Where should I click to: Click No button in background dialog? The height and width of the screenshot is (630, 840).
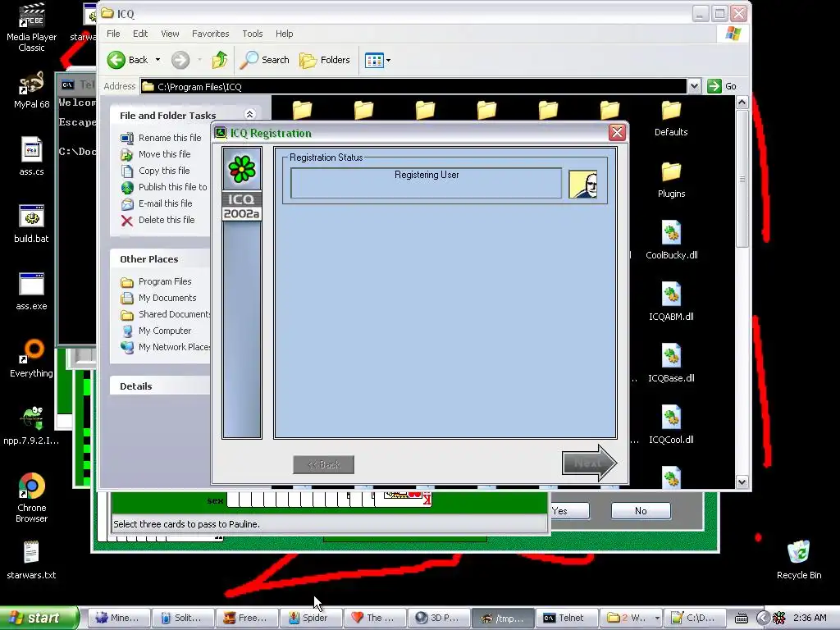(x=641, y=510)
